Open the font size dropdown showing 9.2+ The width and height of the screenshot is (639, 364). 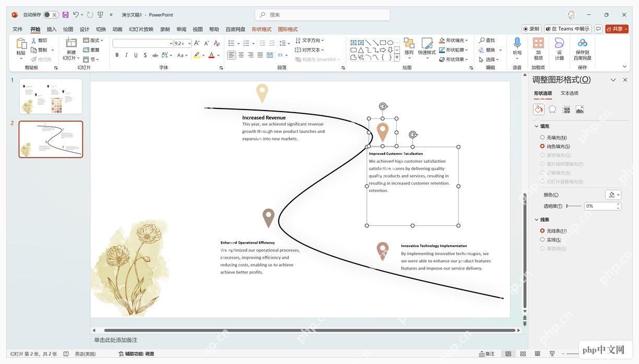182,43
